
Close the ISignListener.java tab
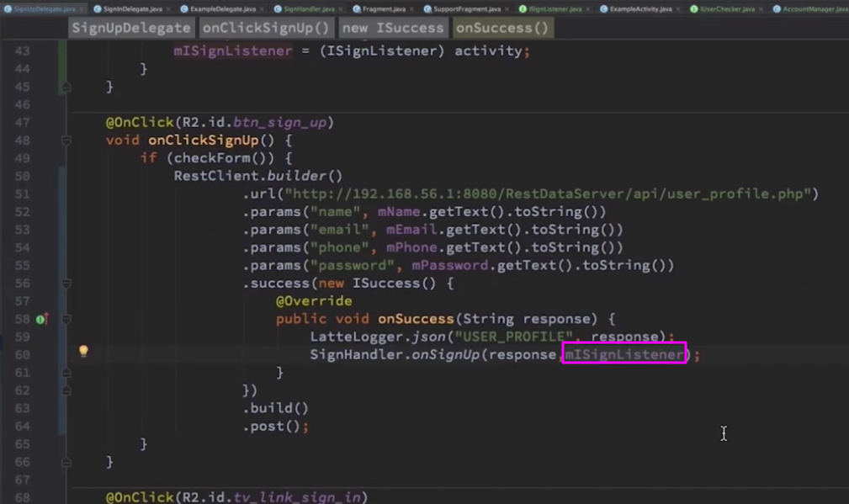(x=588, y=9)
